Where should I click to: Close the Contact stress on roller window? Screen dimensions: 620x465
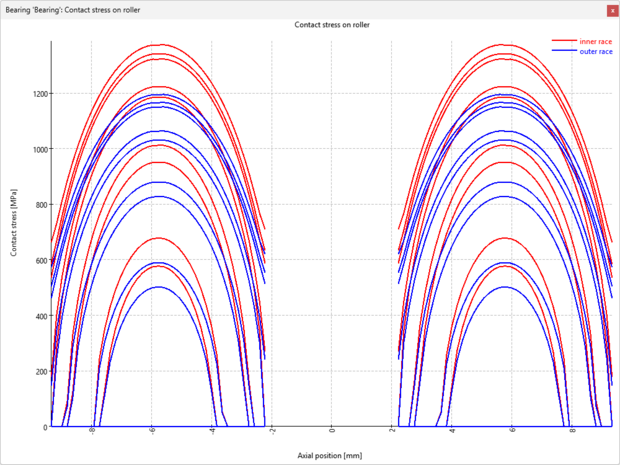611,9
